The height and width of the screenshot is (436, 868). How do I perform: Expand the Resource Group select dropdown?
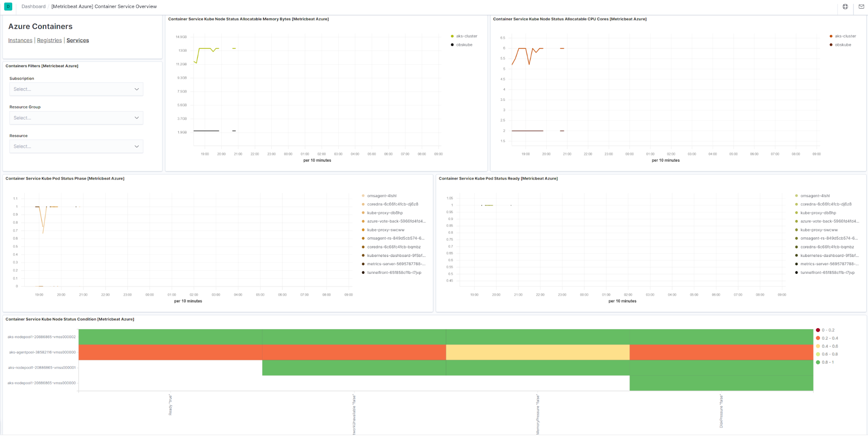pyautogui.click(x=76, y=118)
